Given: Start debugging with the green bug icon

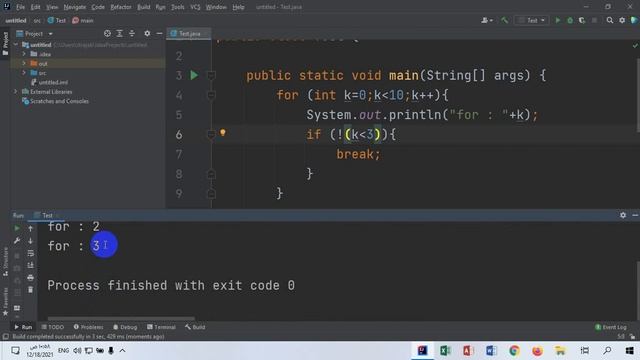Looking at the screenshot, I should 570,20.
